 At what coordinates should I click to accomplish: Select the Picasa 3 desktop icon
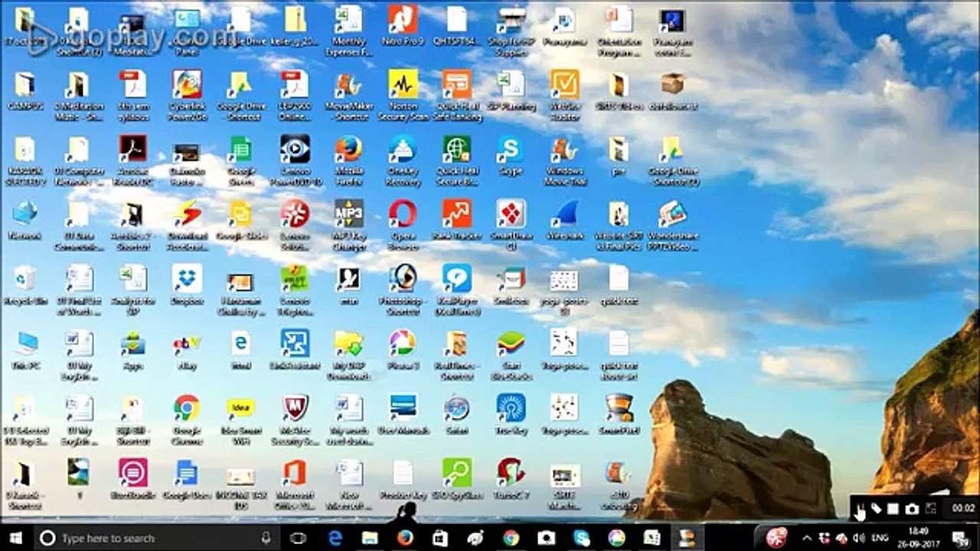(403, 350)
